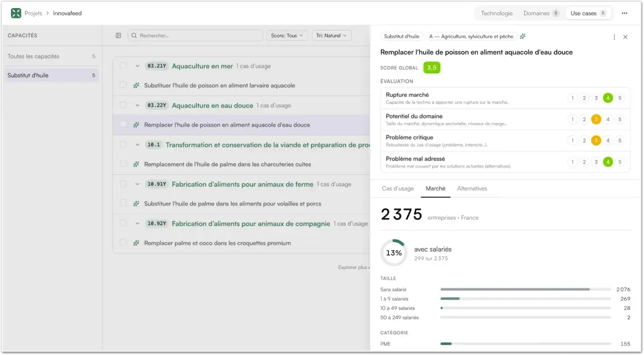Click the green app logo icon

pyautogui.click(x=16, y=13)
